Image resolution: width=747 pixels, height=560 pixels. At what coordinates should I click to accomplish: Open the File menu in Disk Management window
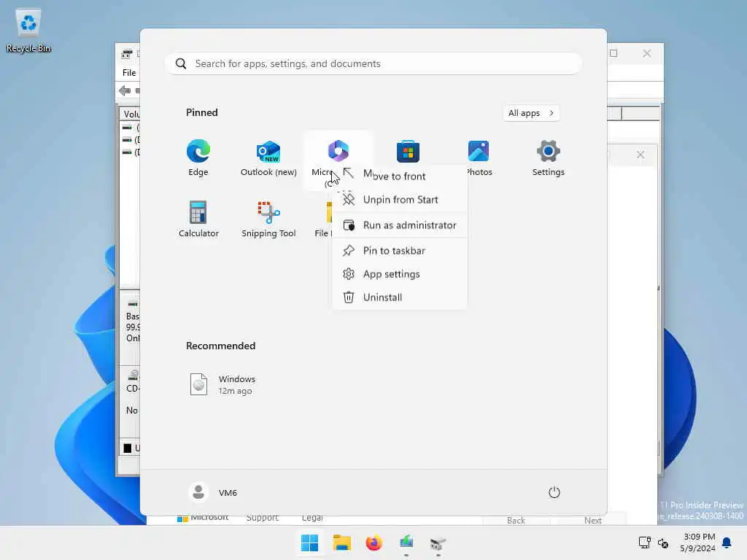[129, 72]
